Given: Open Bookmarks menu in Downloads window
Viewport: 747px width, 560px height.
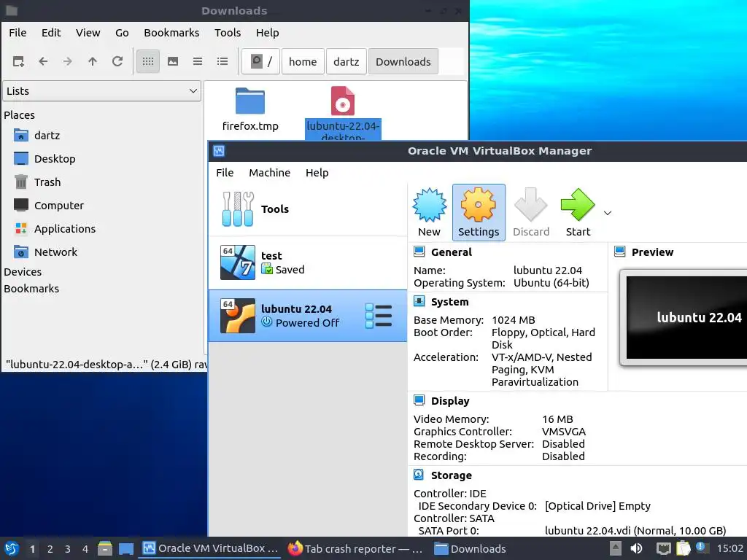Looking at the screenshot, I should click(x=171, y=32).
